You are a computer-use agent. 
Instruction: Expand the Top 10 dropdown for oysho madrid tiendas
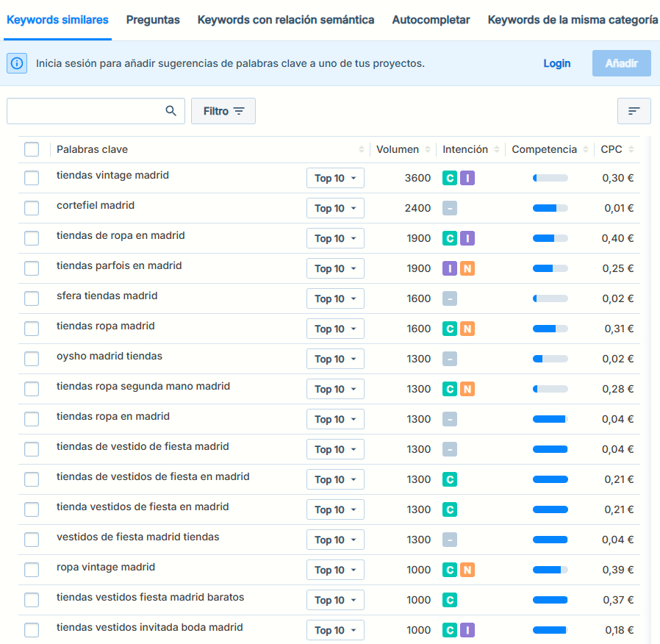[x=335, y=359]
